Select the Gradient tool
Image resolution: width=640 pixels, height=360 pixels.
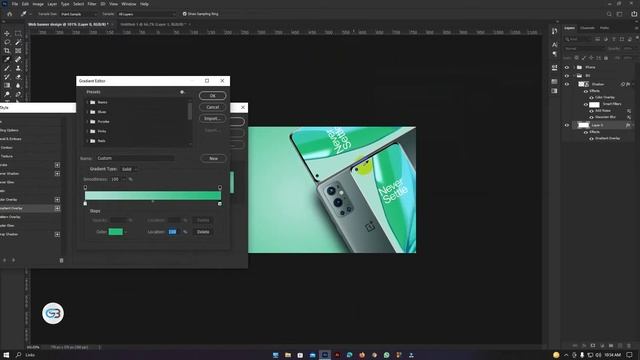(7, 85)
